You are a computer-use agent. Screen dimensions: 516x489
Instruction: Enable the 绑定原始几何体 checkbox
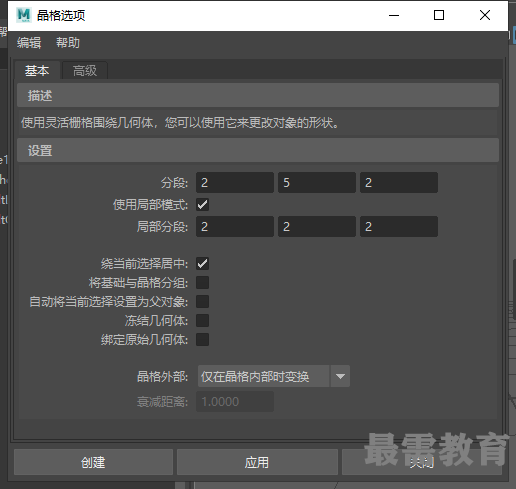tap(202, 340)
